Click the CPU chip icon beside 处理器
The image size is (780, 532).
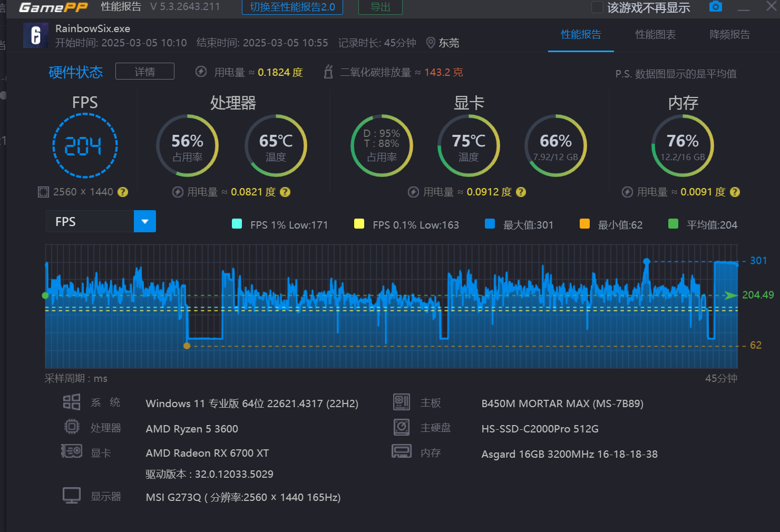(72, 427)
